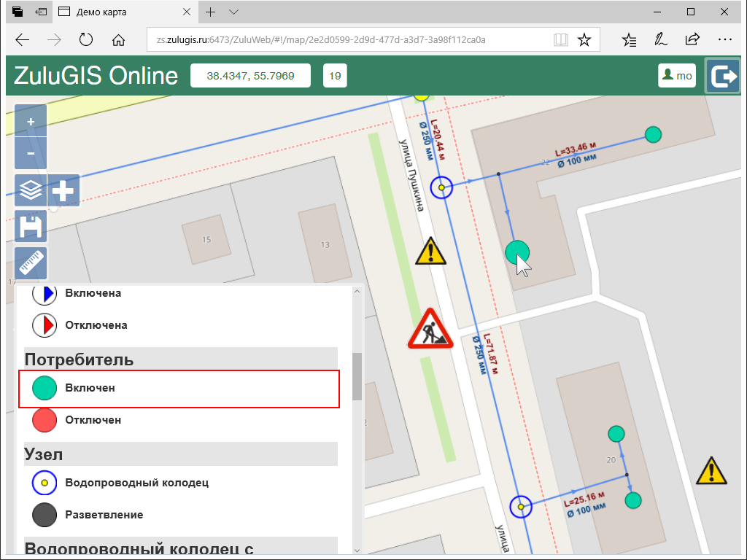
Task: Select the 'Отключен' consumer legend entry
Action: pos(93,420)
